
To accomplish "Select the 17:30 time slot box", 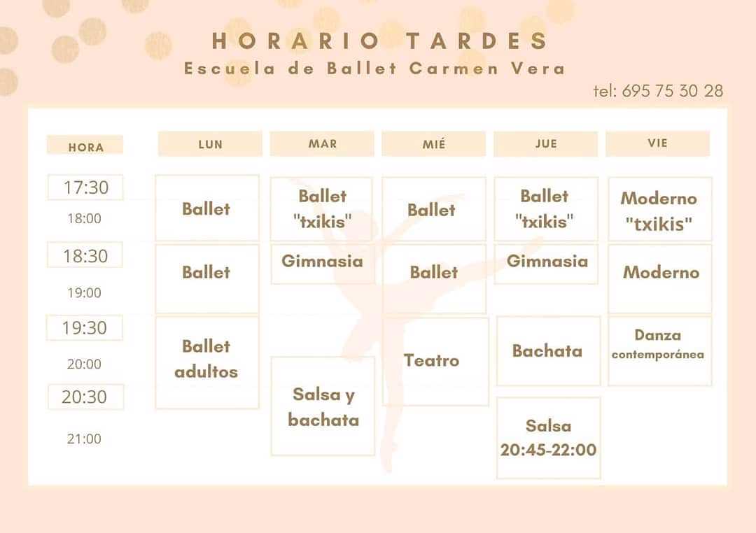I will (85, 187).
